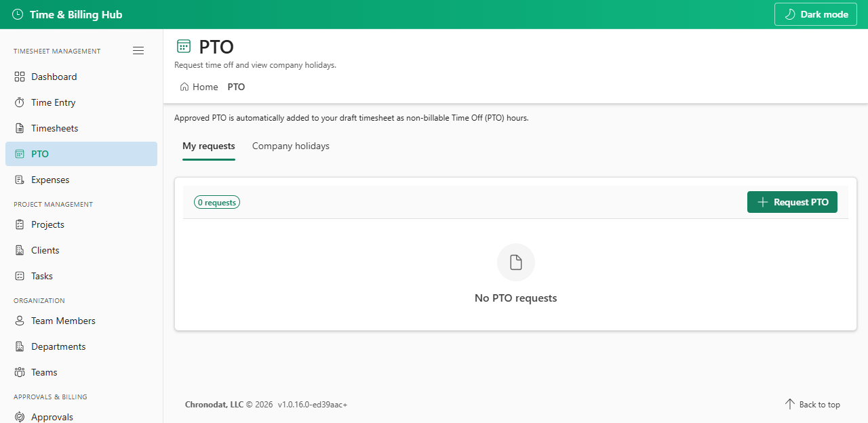The height and width of the screenshot is (423, 868).
Task: Open Clients page
Action: [81, 250]
